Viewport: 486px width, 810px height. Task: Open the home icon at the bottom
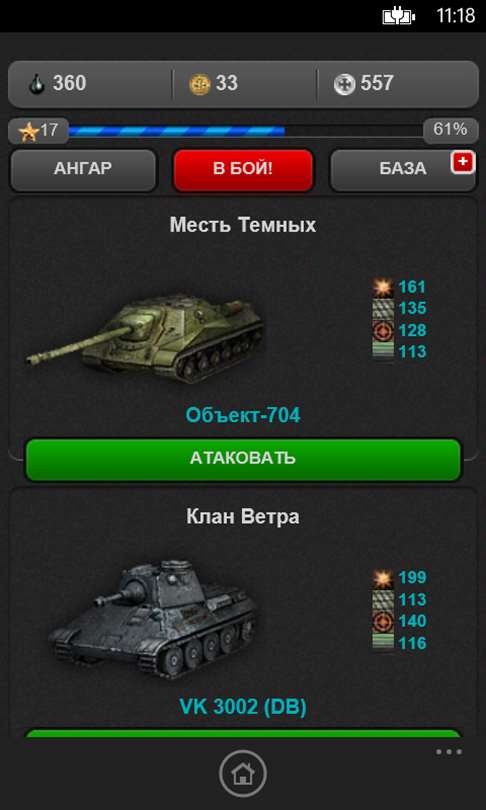(x=243, y=773)
